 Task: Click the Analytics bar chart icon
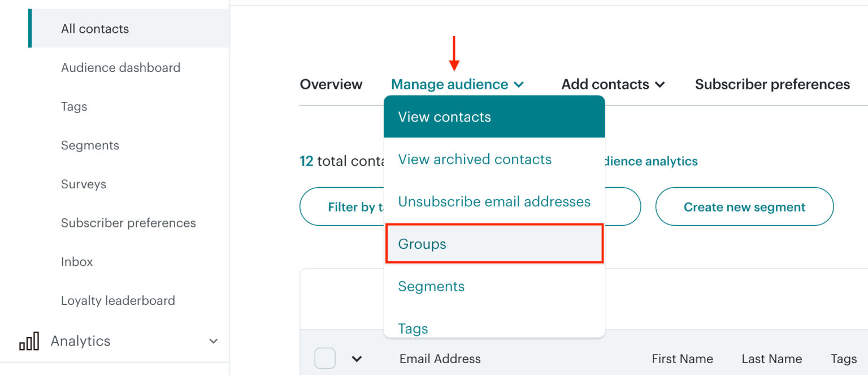[x=29, y=340]
